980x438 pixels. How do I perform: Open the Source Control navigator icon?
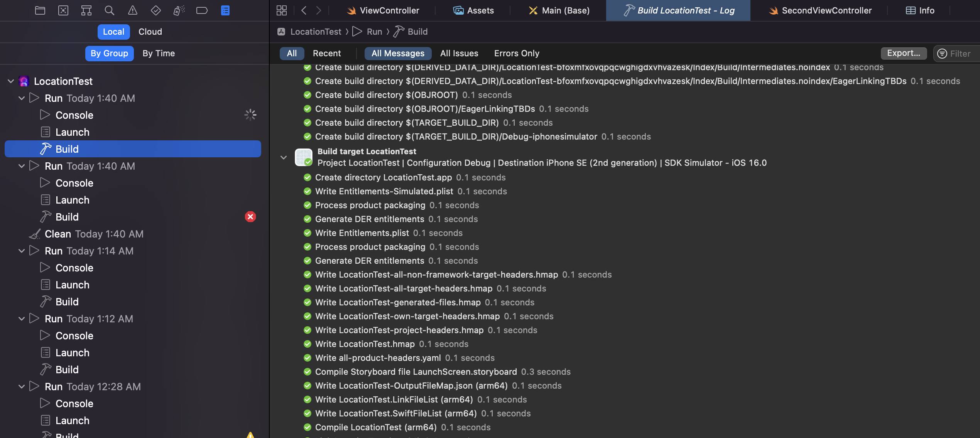[63, 10]
